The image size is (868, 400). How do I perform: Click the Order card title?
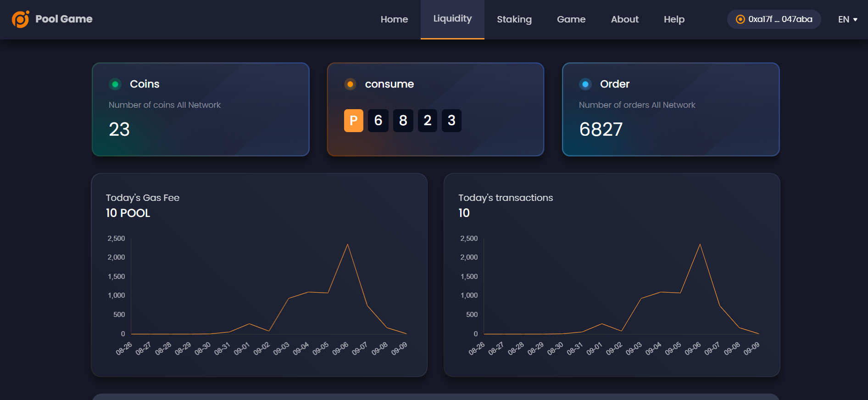615,84
